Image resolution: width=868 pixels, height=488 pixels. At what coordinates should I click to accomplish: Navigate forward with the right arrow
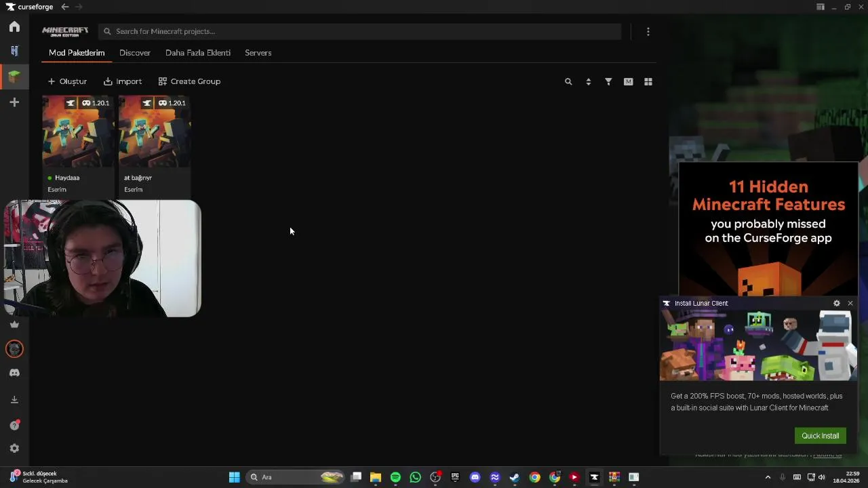pos(79,7)
